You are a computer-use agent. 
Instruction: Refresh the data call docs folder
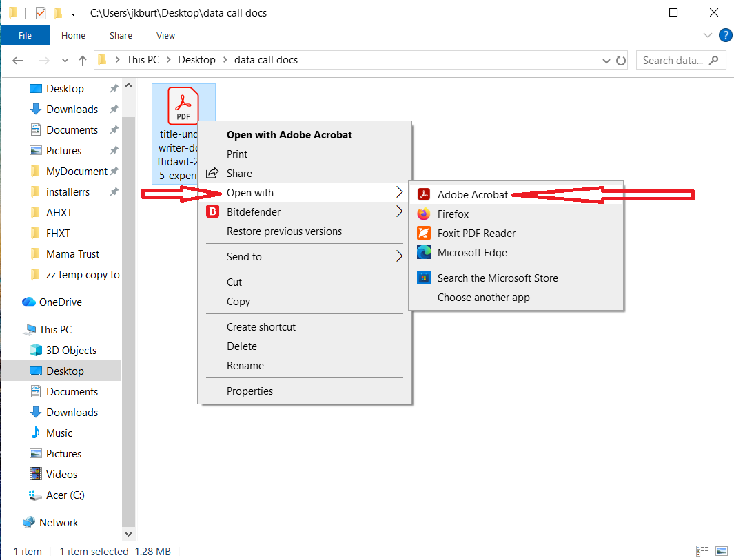tap(621, 61)
